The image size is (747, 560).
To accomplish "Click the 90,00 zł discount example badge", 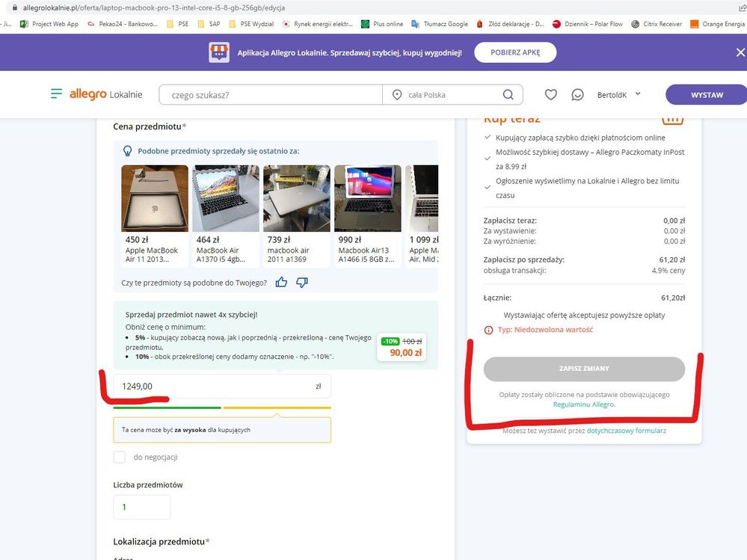I will [x=401, y=347].
